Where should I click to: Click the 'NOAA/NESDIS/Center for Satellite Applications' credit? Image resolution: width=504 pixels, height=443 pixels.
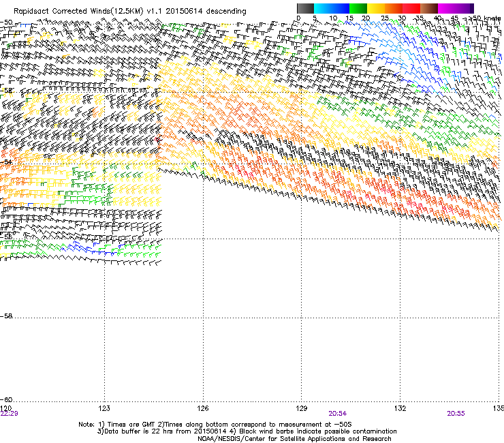click(294, 439)
